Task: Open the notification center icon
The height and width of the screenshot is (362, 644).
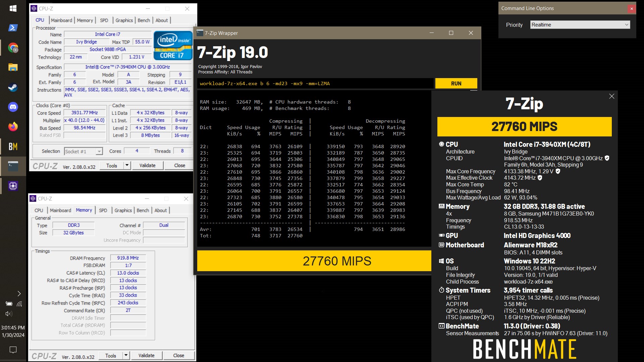Action: (13, 350)
